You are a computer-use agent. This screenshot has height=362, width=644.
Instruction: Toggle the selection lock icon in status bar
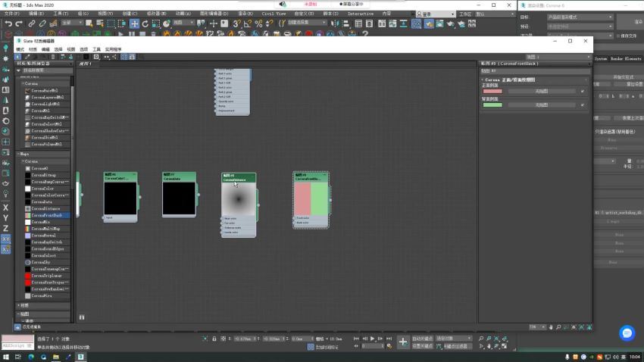point(214,339)
